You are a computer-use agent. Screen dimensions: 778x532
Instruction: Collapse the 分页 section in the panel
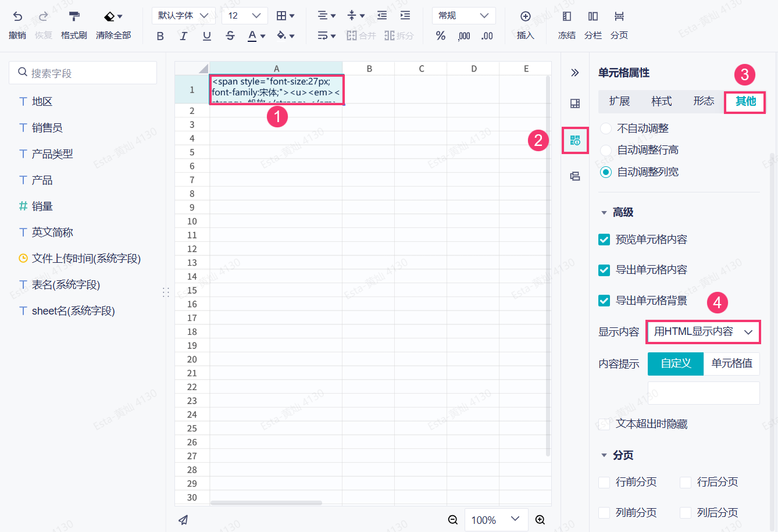(x=604, y=455)
